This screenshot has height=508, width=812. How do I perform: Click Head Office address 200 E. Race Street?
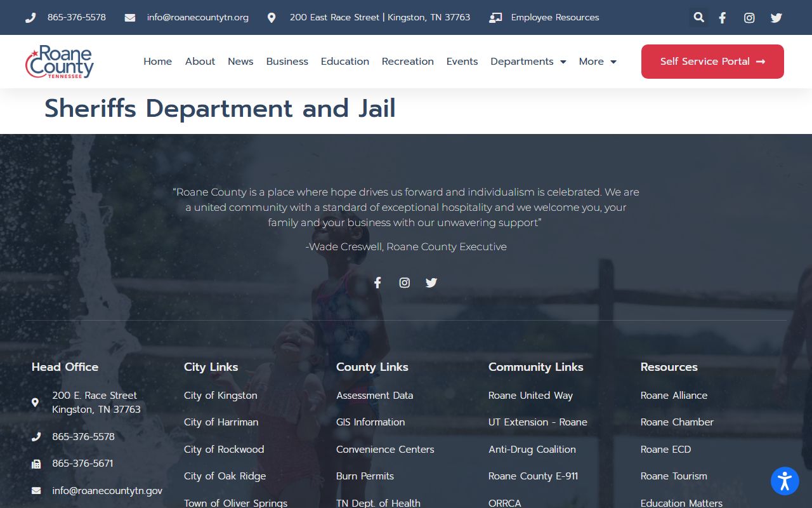click(x=96, y=402)
